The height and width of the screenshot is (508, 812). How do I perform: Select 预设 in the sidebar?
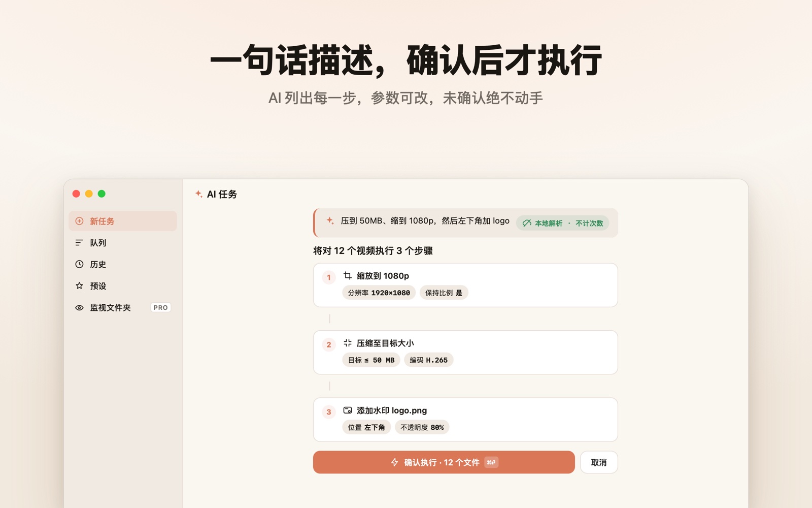123,286
